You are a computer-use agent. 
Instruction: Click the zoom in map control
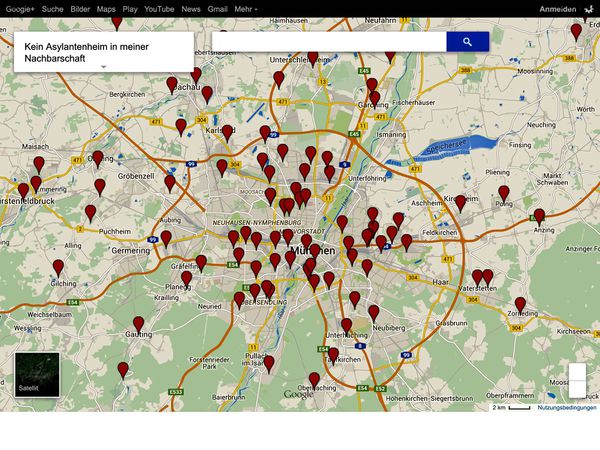pos(577,373)
